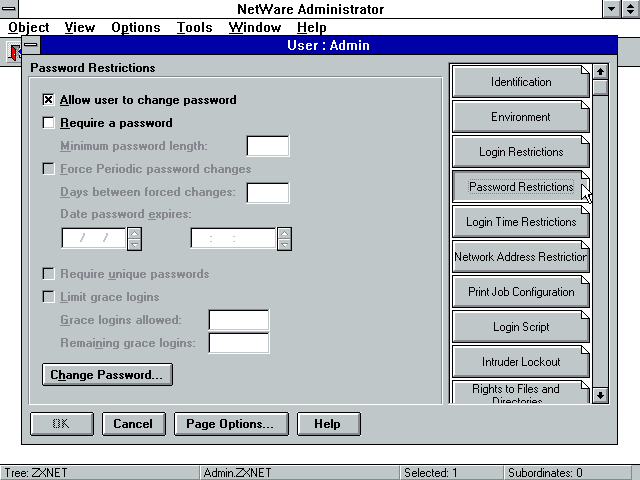Open the Object menu
The height and width of the screenshot is (480, 640).
[x=29, y=27]
